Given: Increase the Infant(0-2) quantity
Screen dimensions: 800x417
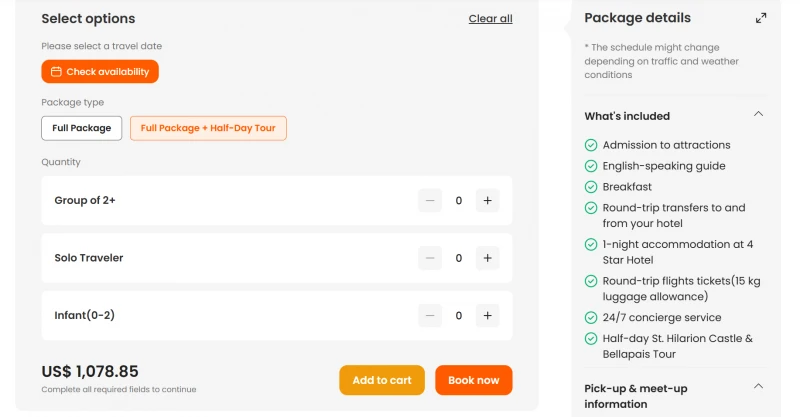Looking at the screenshot, I should (x=487, y=316).
